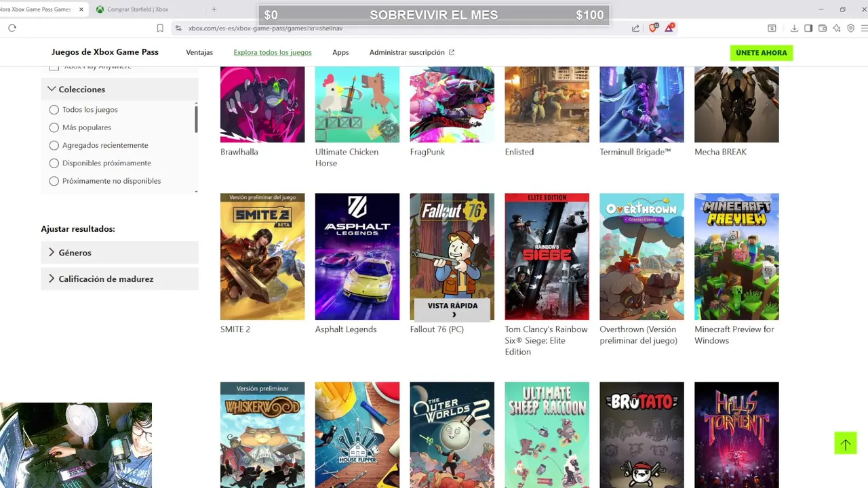Click the filter list scrollbar thumb

(x=196, y=119)
